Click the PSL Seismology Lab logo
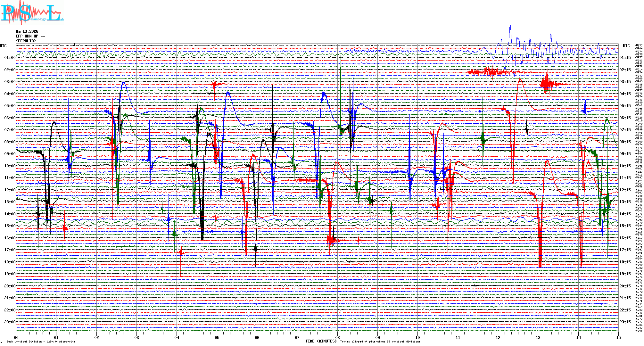The width and height of the screenshot is (644, 346). [x=32, y=13]
